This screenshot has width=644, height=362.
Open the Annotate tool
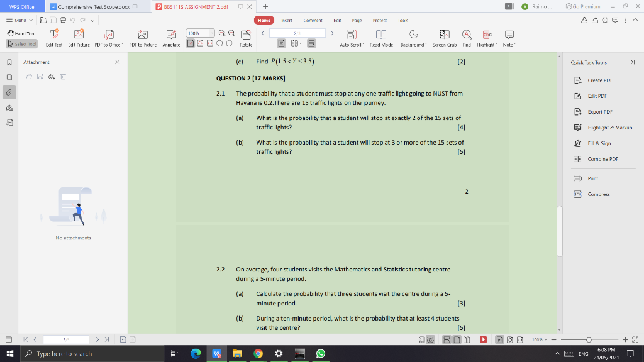(x=172, y=36)
